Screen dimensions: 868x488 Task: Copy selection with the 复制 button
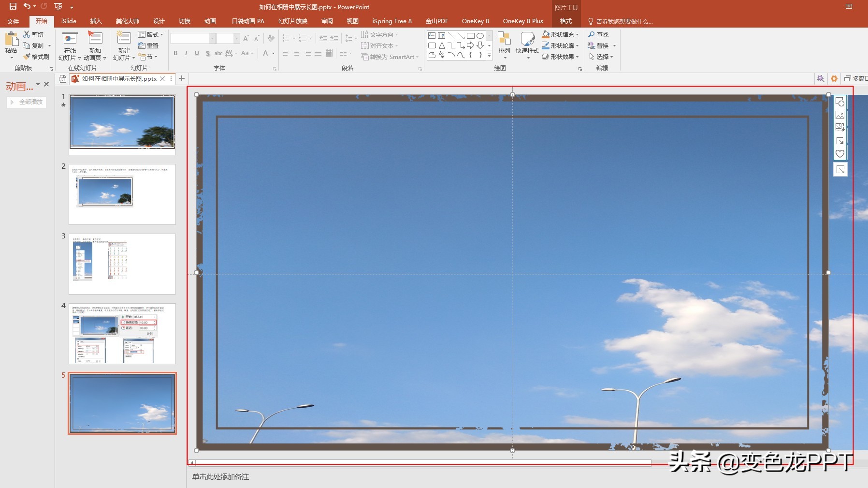(33, 45)
